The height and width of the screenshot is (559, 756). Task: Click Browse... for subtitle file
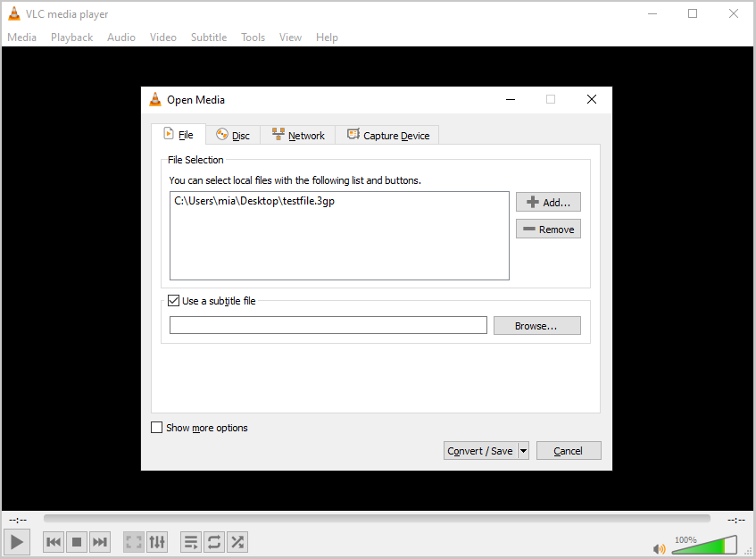(536, 326)
